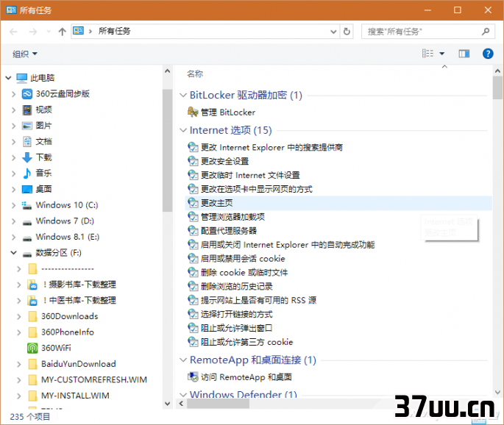Image resolution: width=504 pixels, height=425 pixels.
Task: Select the 文档 library icon
Action: point(27,141)
